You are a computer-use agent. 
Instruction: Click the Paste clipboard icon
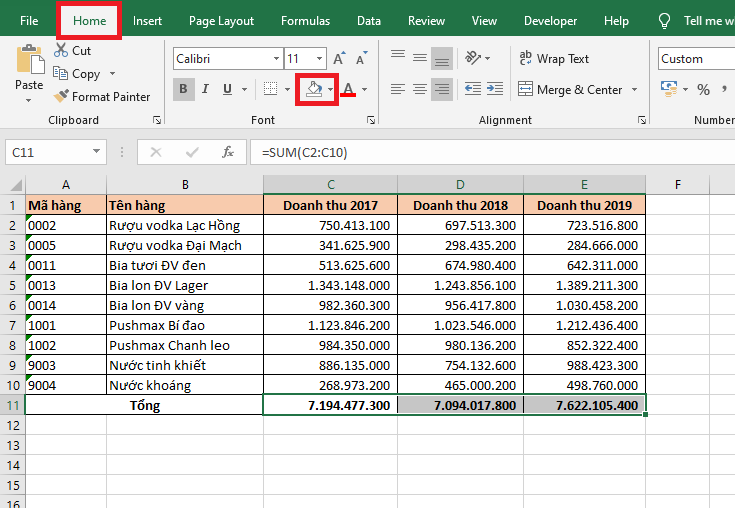[29, 62]
